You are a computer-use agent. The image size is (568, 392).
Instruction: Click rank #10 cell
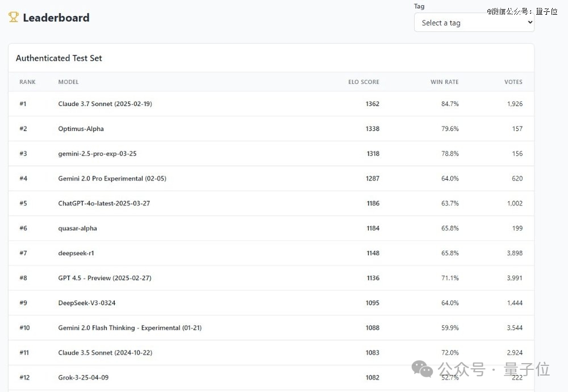pos(24,328)
